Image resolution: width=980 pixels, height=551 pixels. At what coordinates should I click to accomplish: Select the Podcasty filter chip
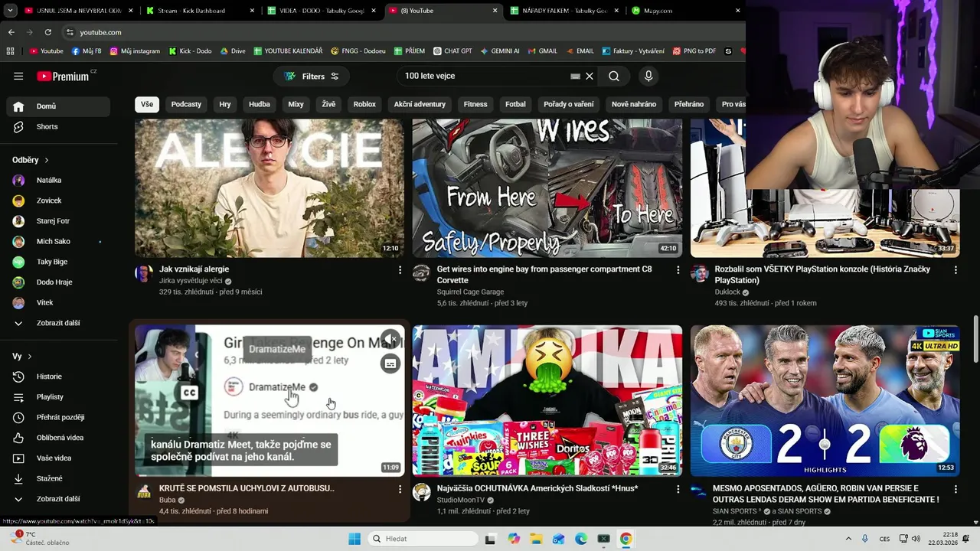pyautogui.click(x=186, y=104)
